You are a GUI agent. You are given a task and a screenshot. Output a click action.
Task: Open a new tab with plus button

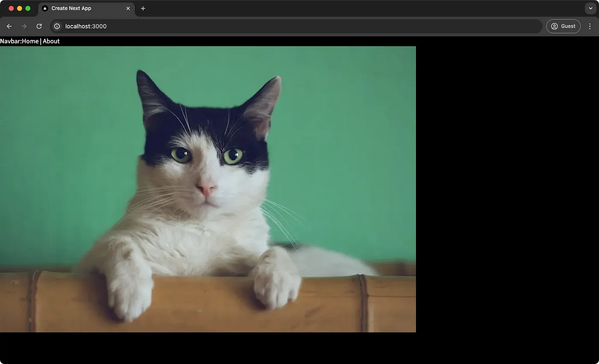tap(143, 8)
